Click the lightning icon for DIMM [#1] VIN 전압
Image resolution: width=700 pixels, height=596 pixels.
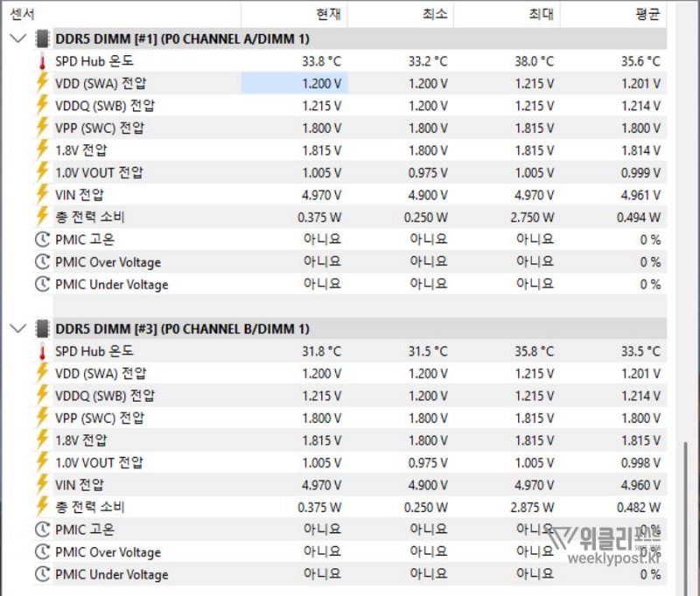tap(41, 194)
